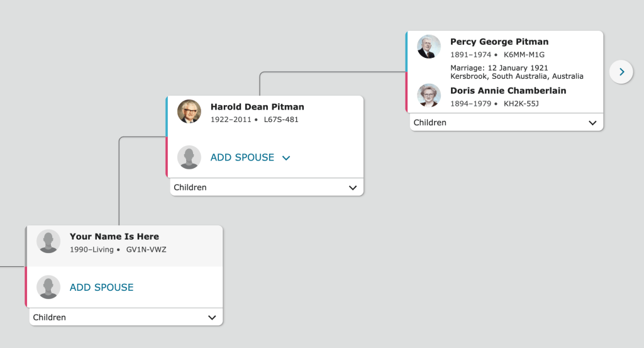The height and width of the screenshot is (348, 644).
Task: Open Percy George Pitman's name link
Action: (499, 42)
